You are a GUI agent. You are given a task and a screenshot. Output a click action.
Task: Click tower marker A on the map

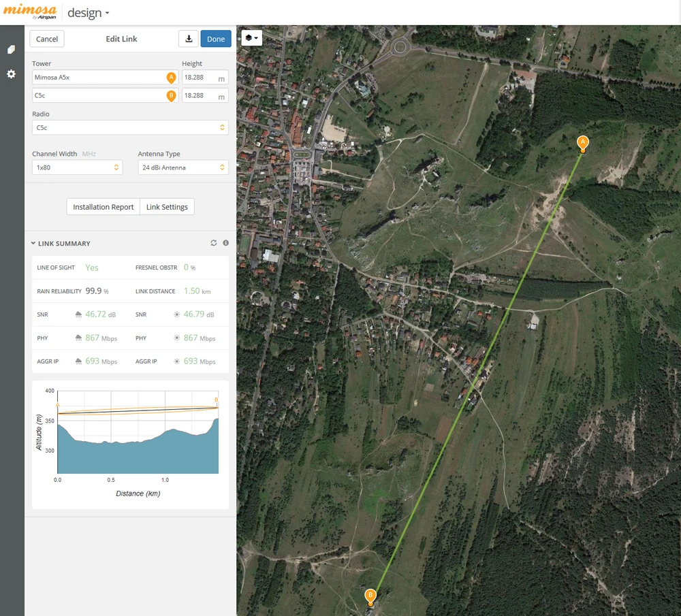pos(582,143)
